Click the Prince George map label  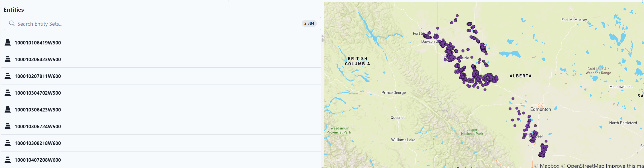tap(393, 92)
